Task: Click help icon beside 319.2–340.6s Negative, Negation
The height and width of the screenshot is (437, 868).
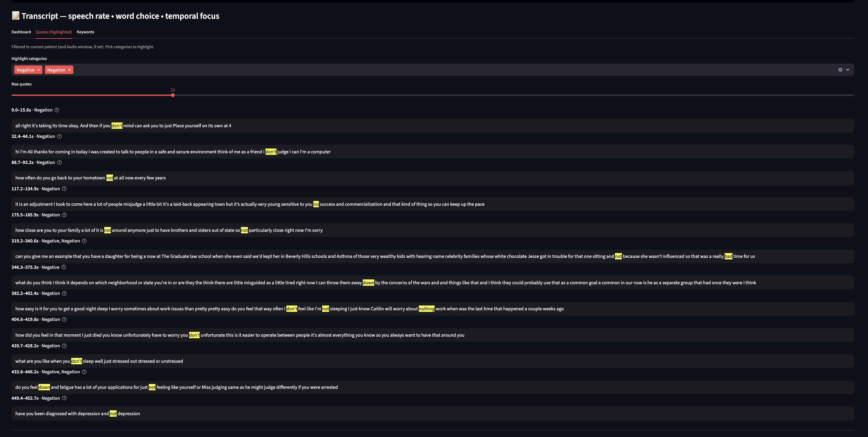Action: (84, 241)
